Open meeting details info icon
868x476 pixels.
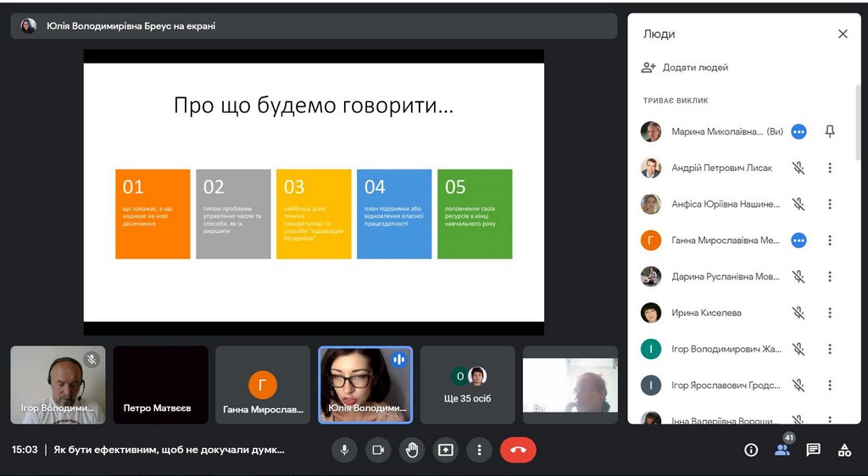751,450
